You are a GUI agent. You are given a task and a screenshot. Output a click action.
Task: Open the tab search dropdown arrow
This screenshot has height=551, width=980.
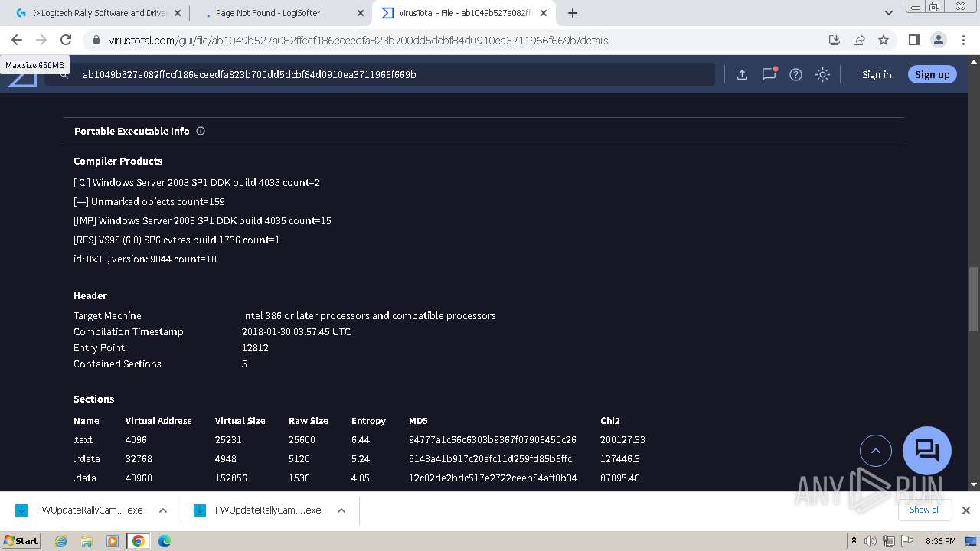coord(888,13)
